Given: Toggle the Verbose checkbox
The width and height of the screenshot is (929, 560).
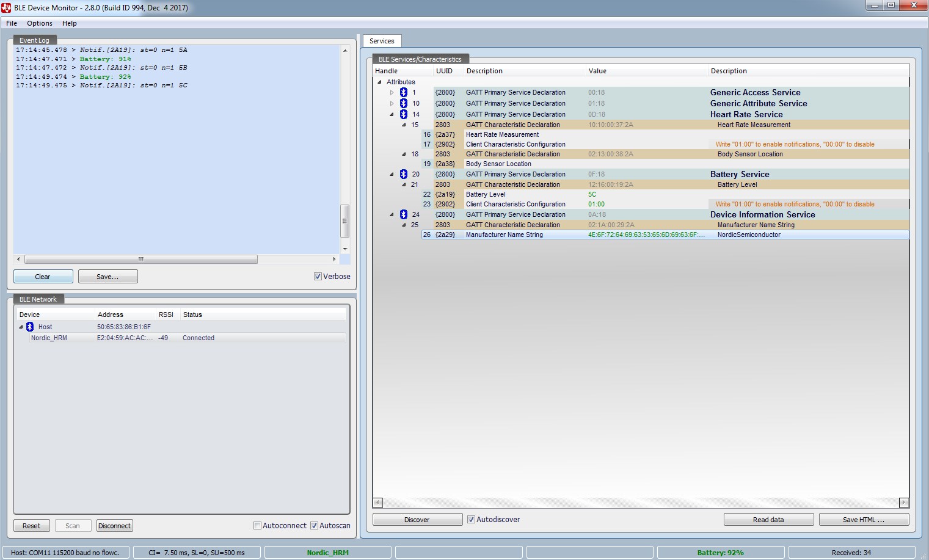Looking at the screenshot, I should 318,276.
